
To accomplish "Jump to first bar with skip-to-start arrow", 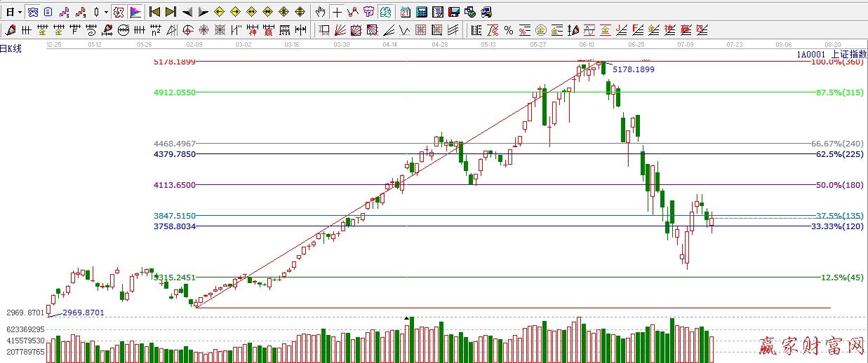I will [154, 12].
